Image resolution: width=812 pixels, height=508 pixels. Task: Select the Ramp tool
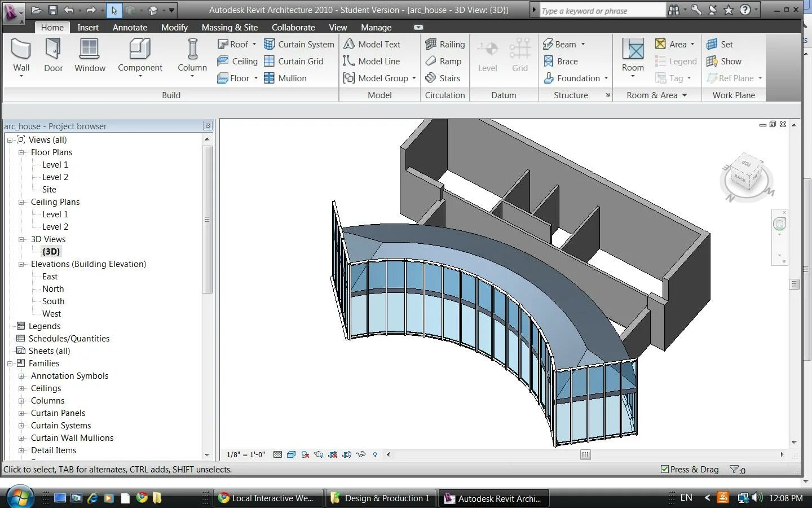(x=444, y=61)
